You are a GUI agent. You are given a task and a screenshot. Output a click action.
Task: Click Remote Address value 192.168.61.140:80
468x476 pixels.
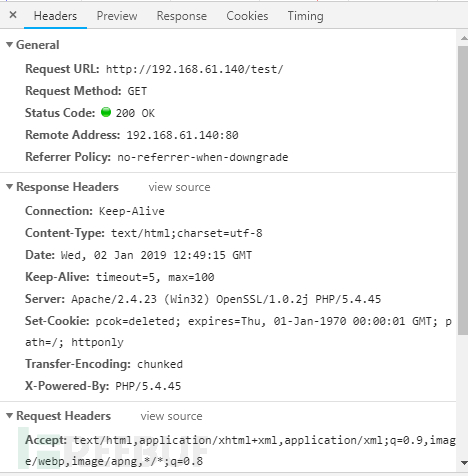pyautogui.click(x=182, y=135)
